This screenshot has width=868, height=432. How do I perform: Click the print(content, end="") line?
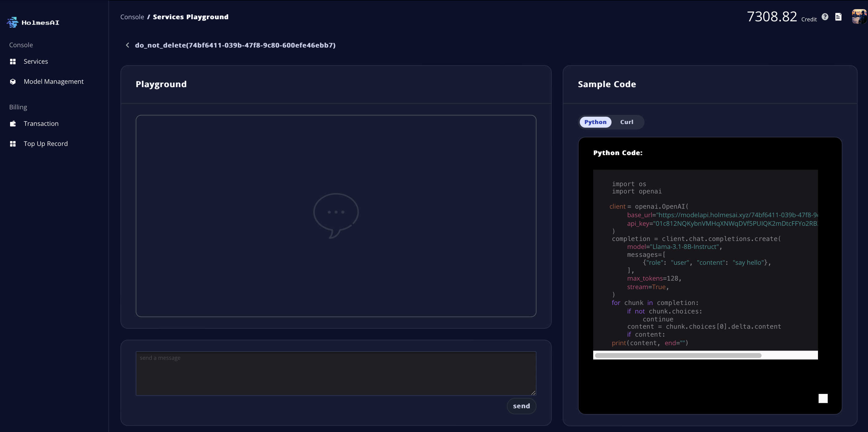coord(650,343)
